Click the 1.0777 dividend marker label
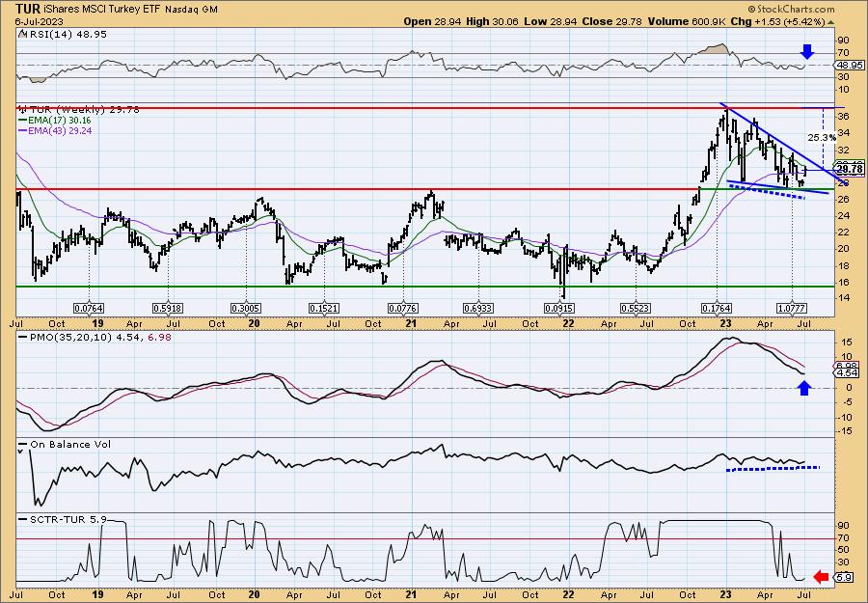The image size is (868, 603). coord(792,308)
